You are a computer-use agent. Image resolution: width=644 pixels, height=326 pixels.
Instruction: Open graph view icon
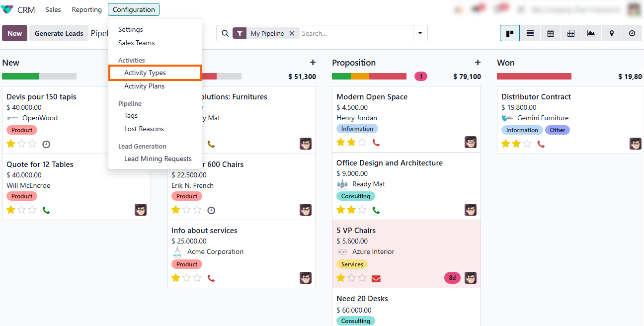click(x=591, y=33)
